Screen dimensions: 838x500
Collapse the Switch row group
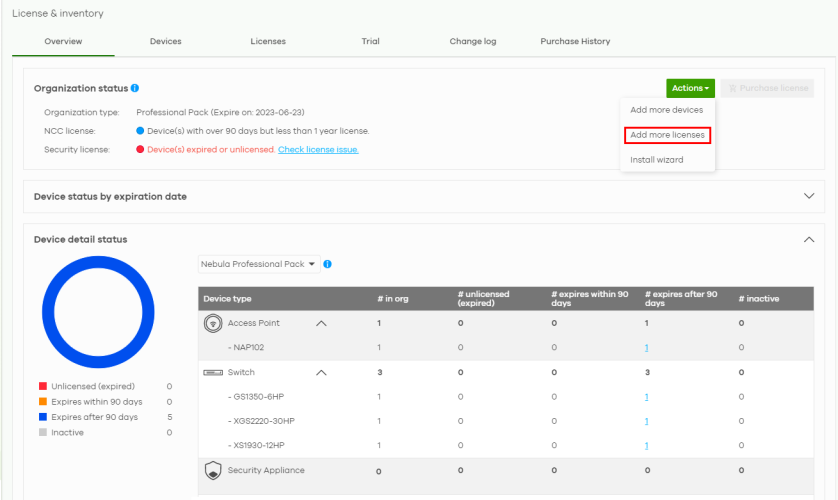[x=321, y=372]
